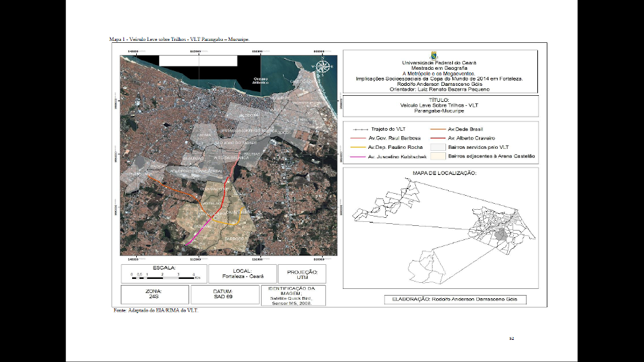Image resolution: width=644 pixels, height=362 pixels.
Task: Click the Trajeto do VLT line symbol in legend
Action: click(361, 129)
